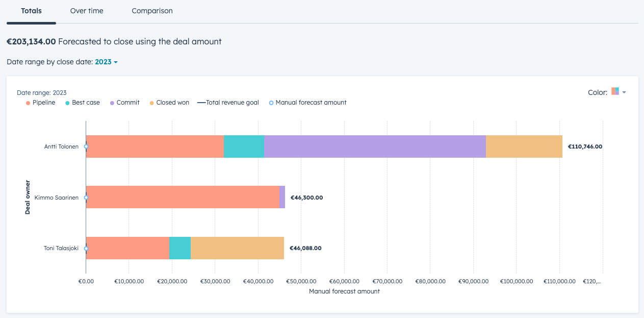
Task: Click Kimmo Saarinen's Pipeline bar segment
Action: [183, 197]
